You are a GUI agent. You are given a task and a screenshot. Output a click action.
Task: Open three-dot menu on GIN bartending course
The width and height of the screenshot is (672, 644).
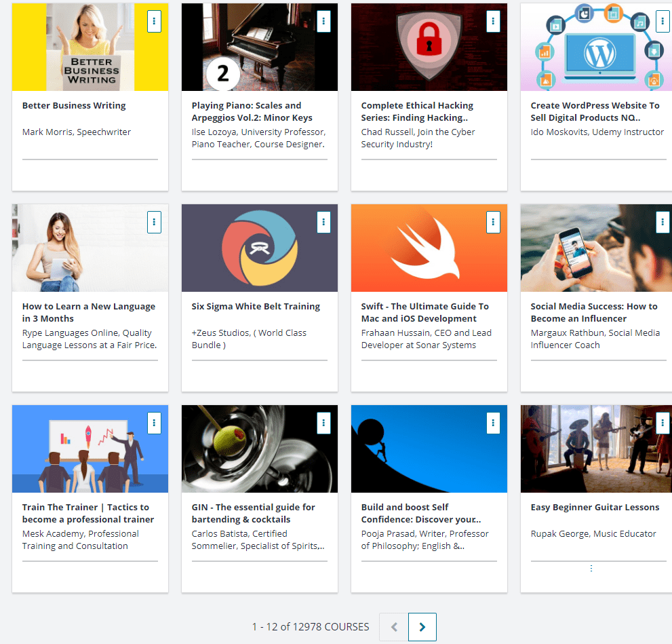(x=323, y=423)
